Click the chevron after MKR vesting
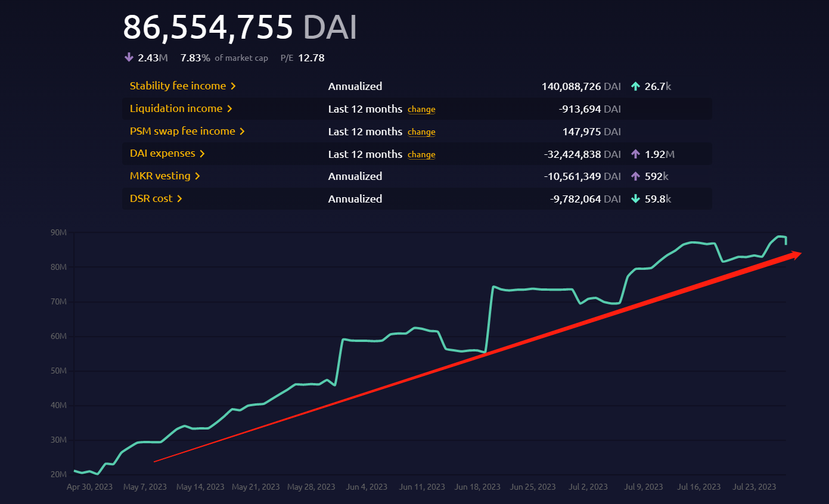Viewport: 829px width, 504px height. click(x=197, y=177)
